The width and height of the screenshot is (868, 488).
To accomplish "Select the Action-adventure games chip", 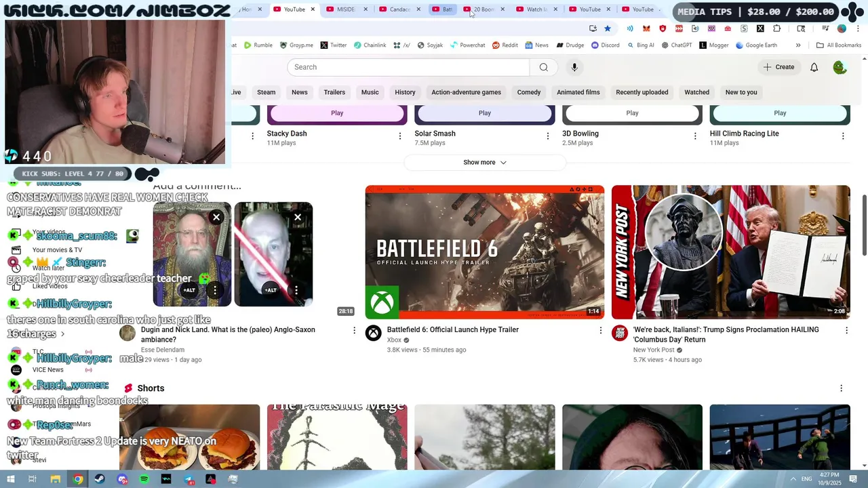I will [467, 92].
